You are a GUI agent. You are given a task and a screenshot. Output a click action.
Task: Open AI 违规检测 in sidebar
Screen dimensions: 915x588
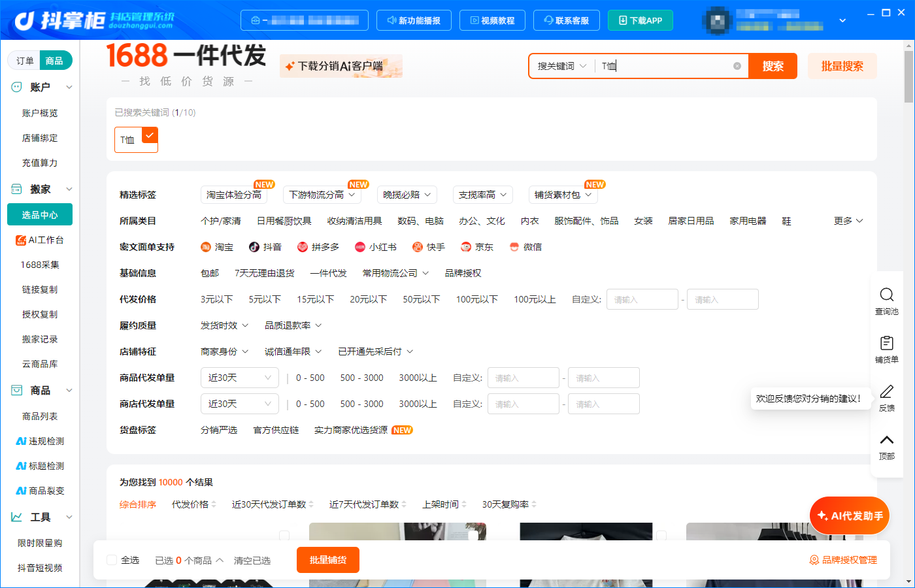pyautogui.click(x=40, y=441)
